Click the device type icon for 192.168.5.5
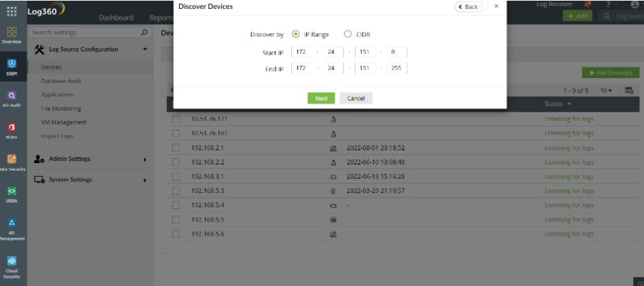The image size is (644, 286). (x=333, y=220)
